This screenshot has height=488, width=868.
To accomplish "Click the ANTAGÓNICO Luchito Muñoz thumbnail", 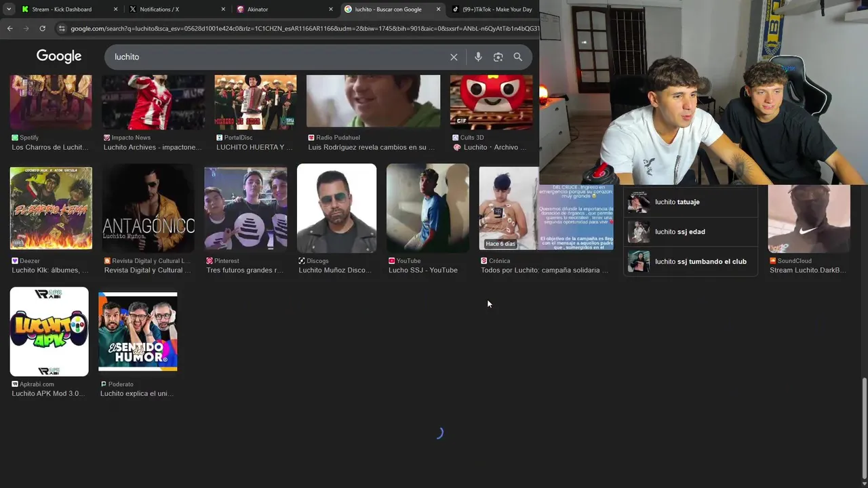I will pos(148,208).
